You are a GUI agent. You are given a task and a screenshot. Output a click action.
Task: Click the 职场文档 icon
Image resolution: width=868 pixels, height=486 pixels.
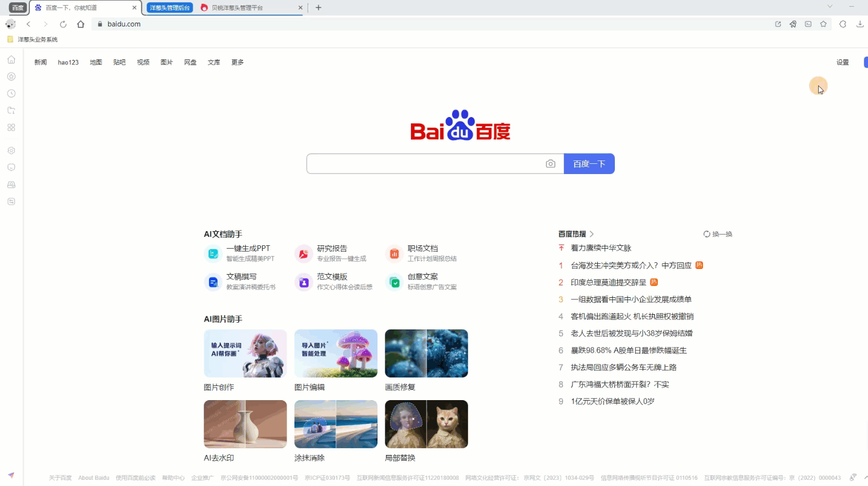pyautogui.click(x=394, y=254)
